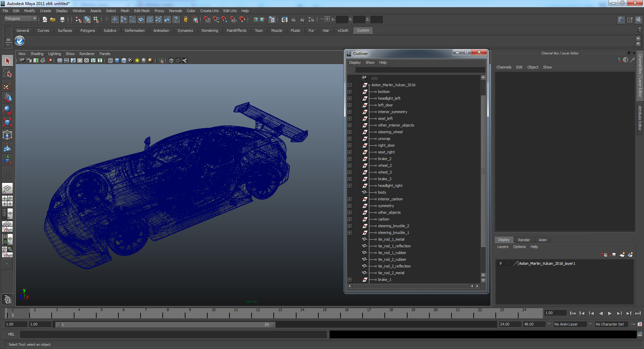The height and width of the screenshot is (349, 644).
Task: Choose the Paint Selection tool
Action: coord(7,86)
